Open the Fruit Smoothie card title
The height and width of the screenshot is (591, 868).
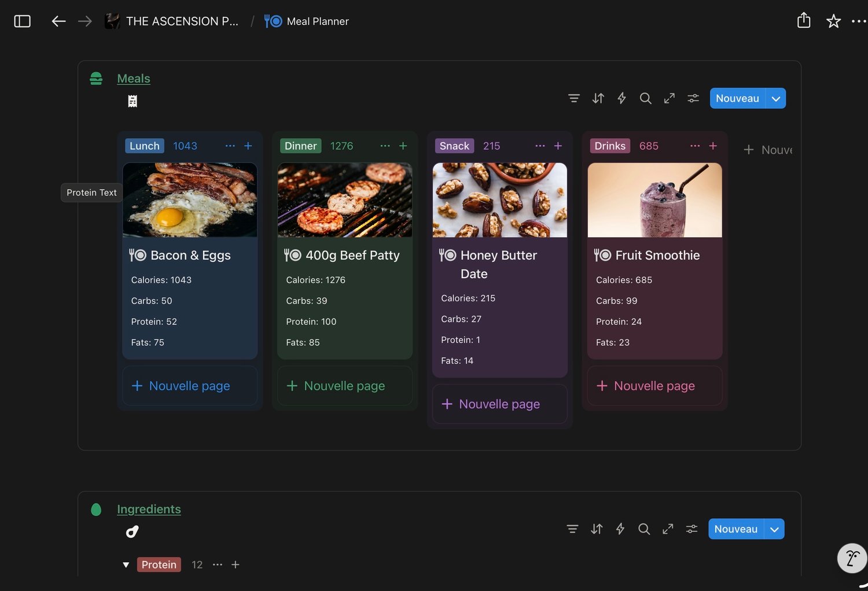coord(658,255)
